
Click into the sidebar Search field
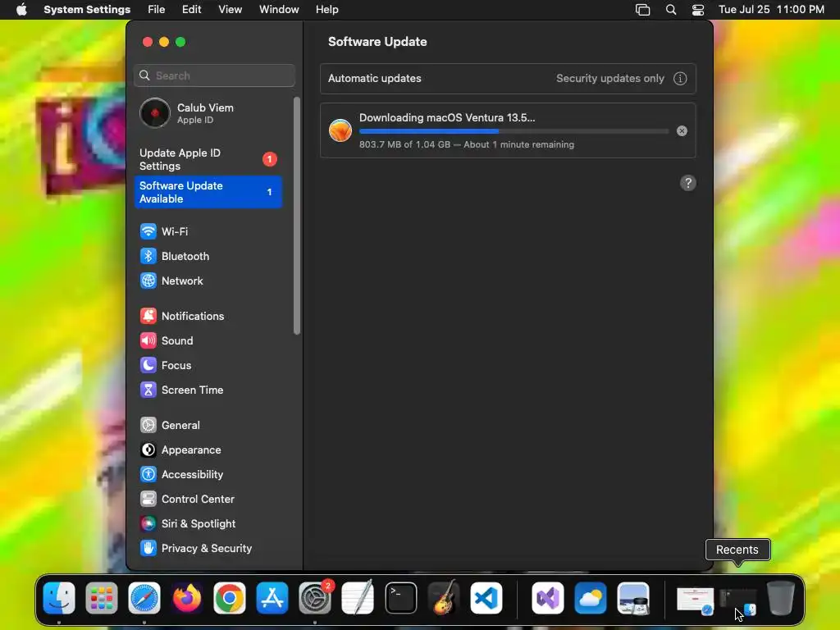(214, 75)
